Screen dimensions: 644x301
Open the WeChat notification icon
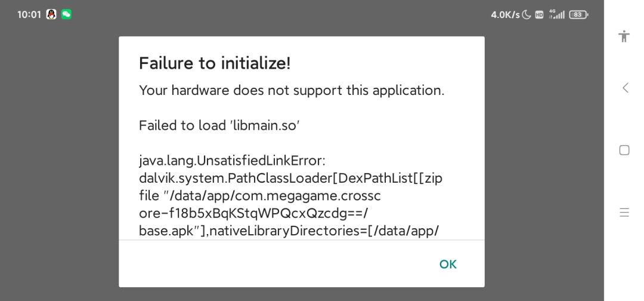pos(66,14)
